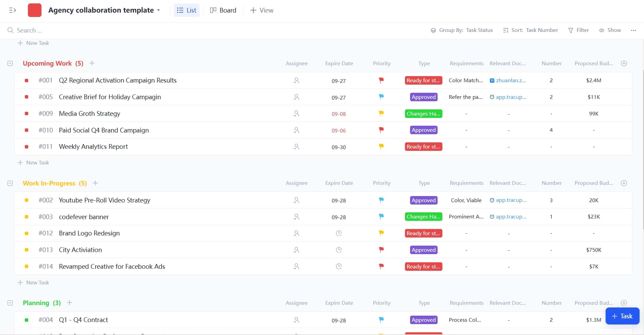This screenshot has height=335, width=644.
Task: Check the Work In-Progress group checkbox
Action: tap(10, 183)
